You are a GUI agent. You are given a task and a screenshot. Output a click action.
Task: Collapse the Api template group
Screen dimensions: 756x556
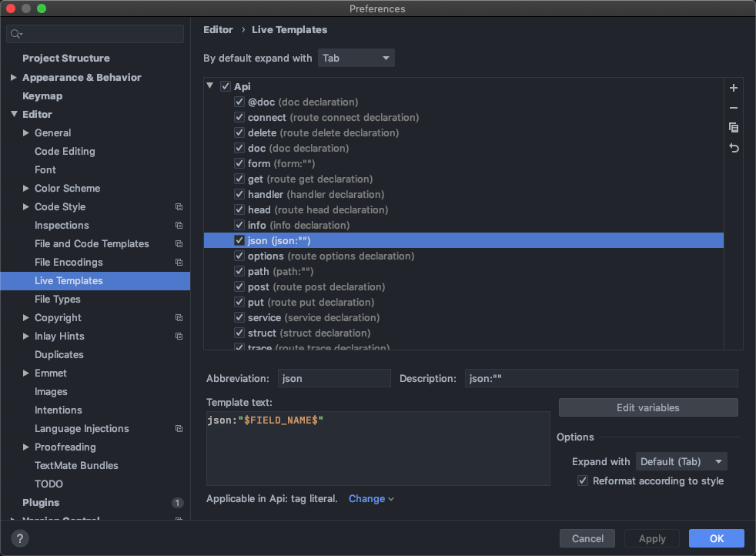click(x=209, y=85)
